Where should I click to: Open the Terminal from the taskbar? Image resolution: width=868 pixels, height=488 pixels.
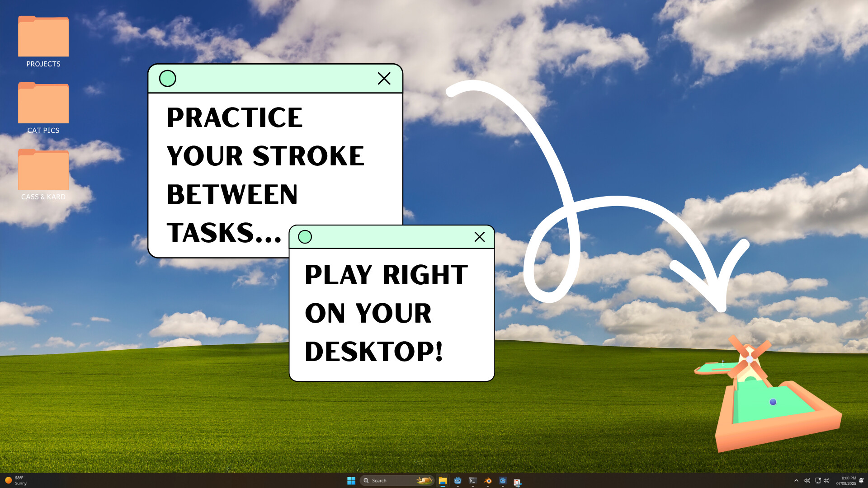coord(473,480)
